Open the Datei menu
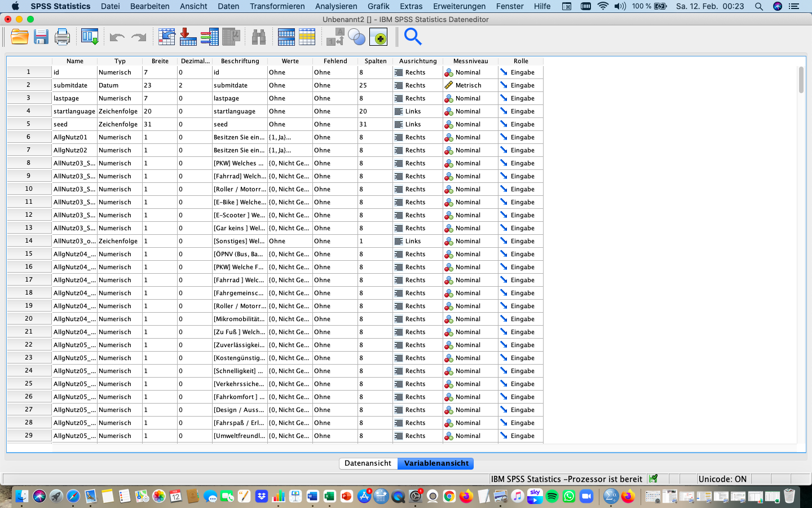 [111, 6]
